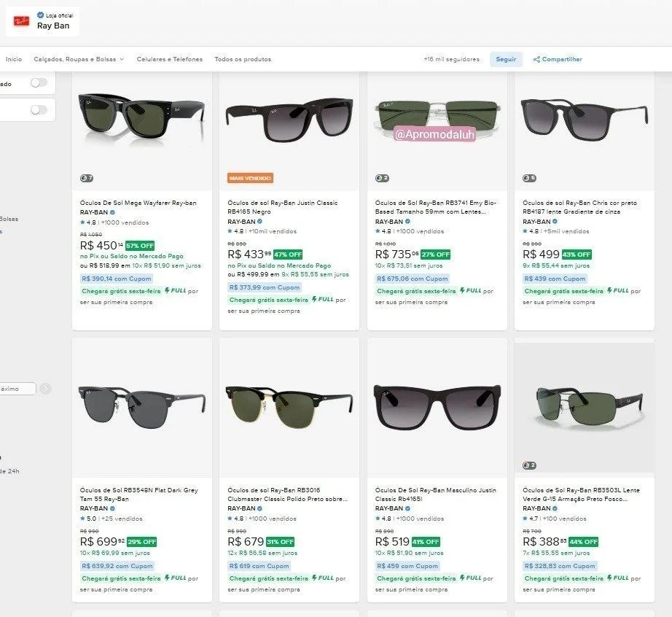Click the Clubmaster RB3016 sunglasses image
Image resolution: width=672 pixels, height=617 pixels.
(289, 407)
